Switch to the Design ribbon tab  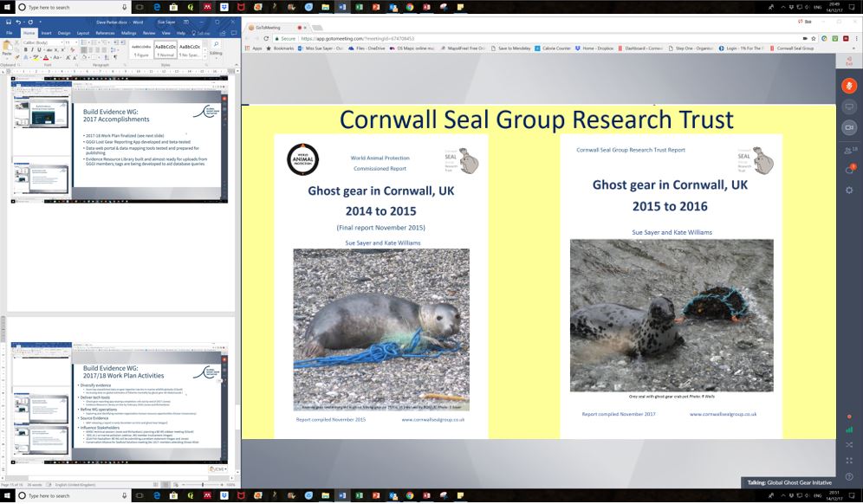point(64,33)
